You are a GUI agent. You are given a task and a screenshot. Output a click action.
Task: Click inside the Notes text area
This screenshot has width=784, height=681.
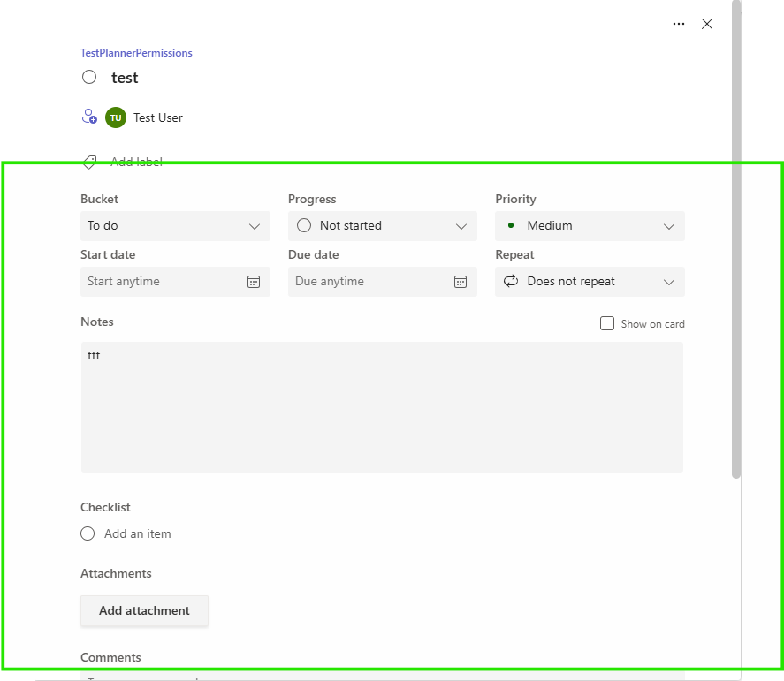[x=382, y=406]
